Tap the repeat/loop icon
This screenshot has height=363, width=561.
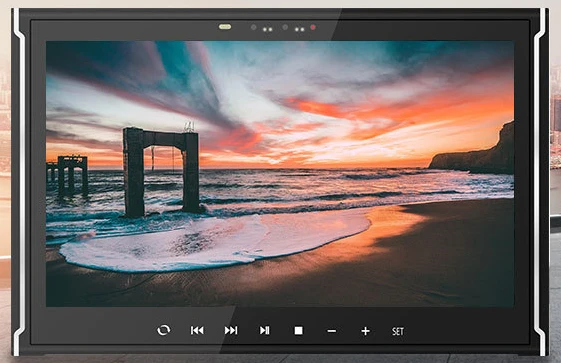point(164,330)
